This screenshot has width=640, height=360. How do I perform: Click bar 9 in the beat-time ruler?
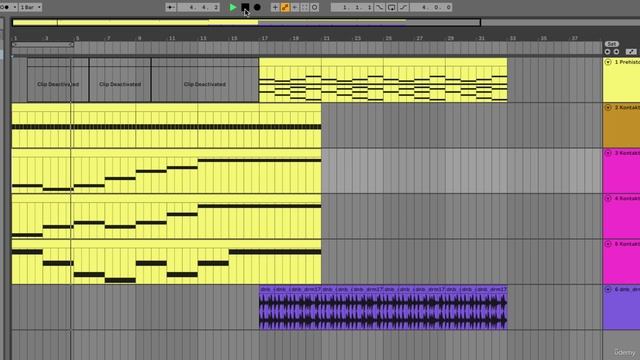coord(140,38)
